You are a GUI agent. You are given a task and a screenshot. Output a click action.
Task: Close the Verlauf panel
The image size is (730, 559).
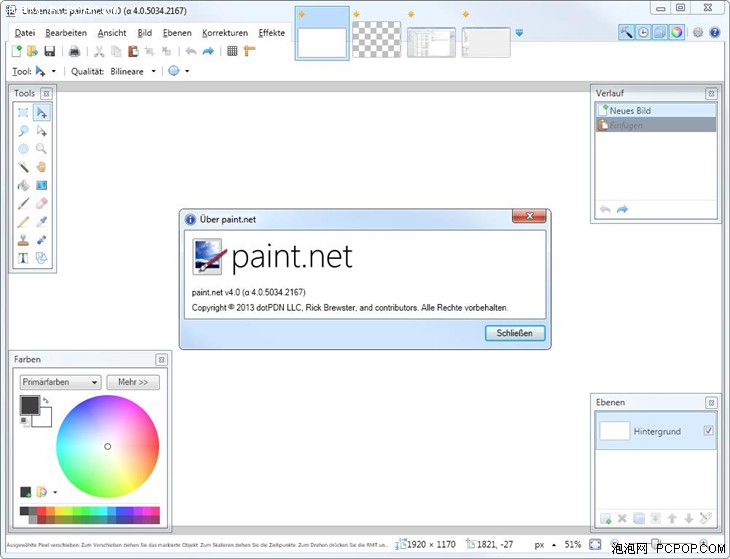tap(711, 94)
